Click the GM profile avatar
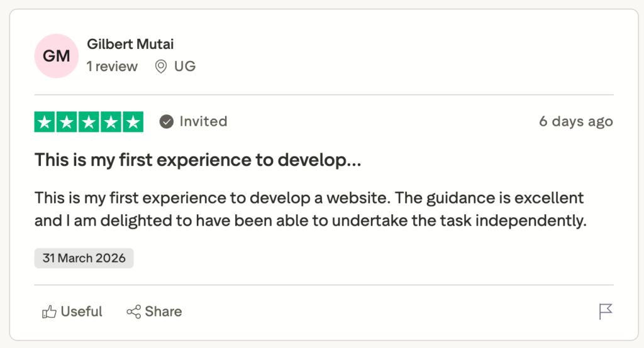 tap(56, 56)
